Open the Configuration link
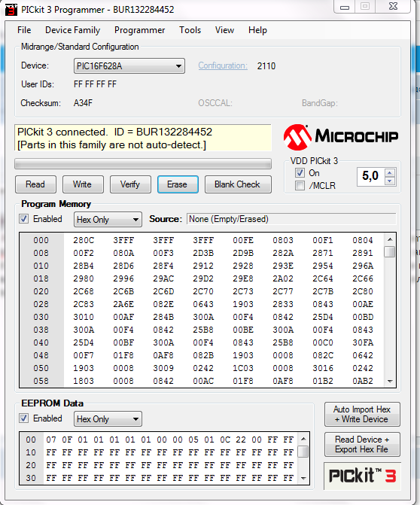 point(223,65)
